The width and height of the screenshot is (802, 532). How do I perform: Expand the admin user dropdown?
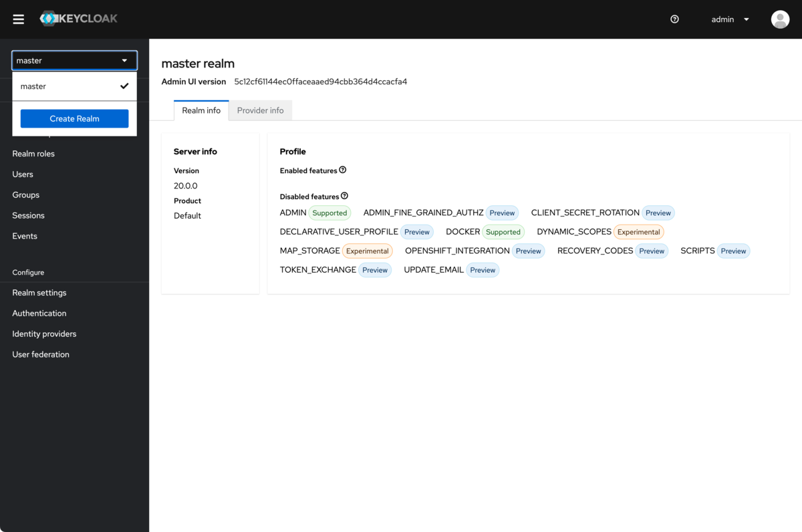click(730, 19)
